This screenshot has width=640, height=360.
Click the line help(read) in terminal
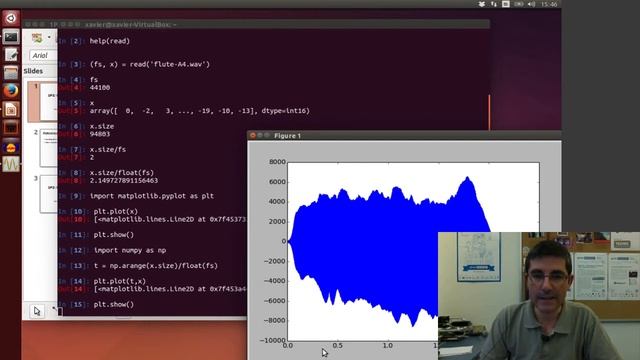coord(110,41)
